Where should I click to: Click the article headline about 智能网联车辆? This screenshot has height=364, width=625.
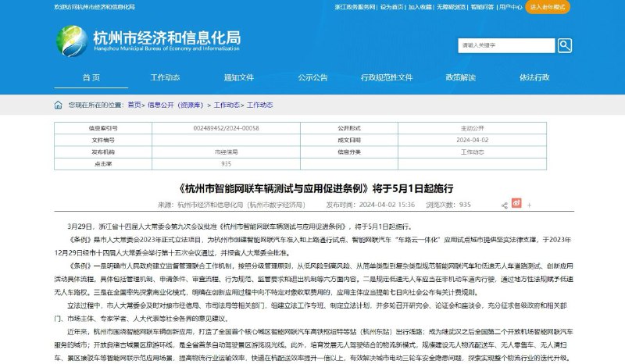pos(314,188)
